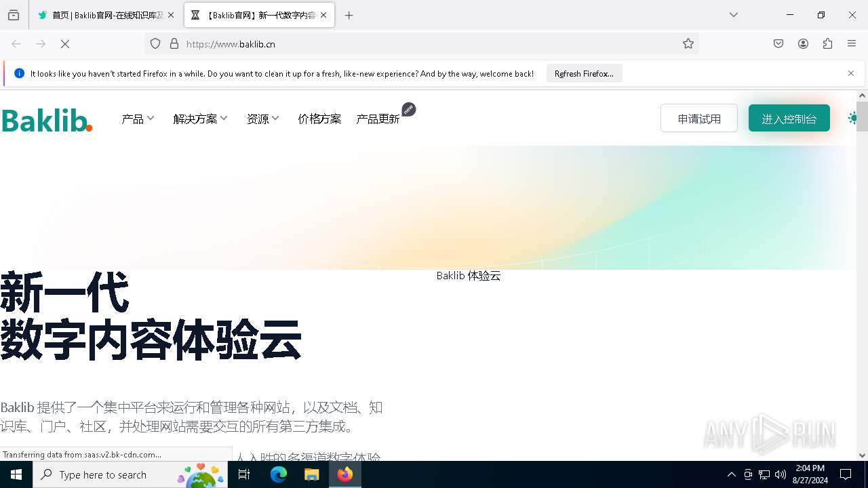The width and height of the screenshot is (868, 488).
Task: Open the Windows notification center
Action: [846, 474]
